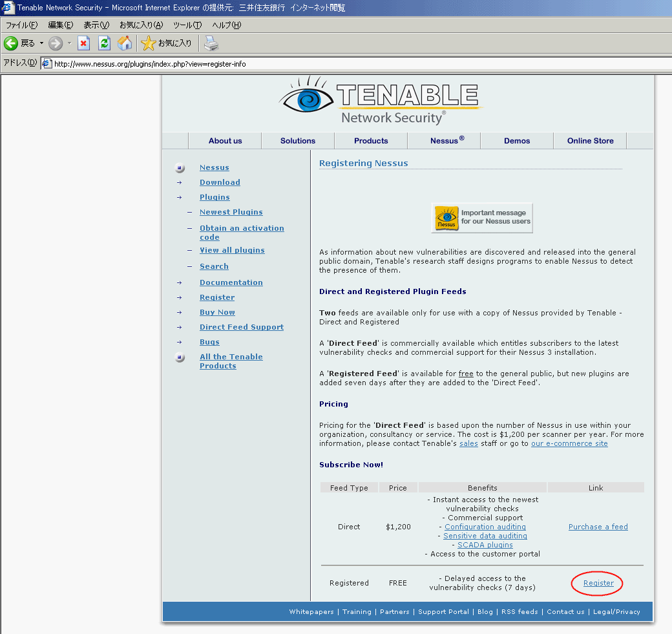Click Purchase a feed link
Viewport: 672px width, 634px height.
click(598, 527)
